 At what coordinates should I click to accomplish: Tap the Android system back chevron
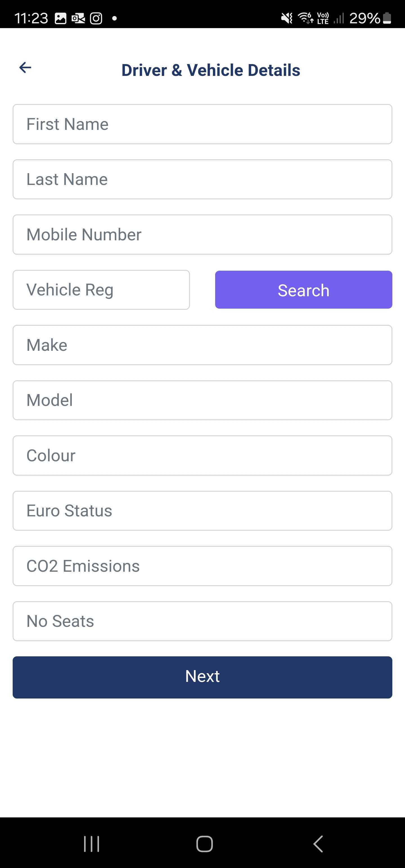(x=318, y=844)
